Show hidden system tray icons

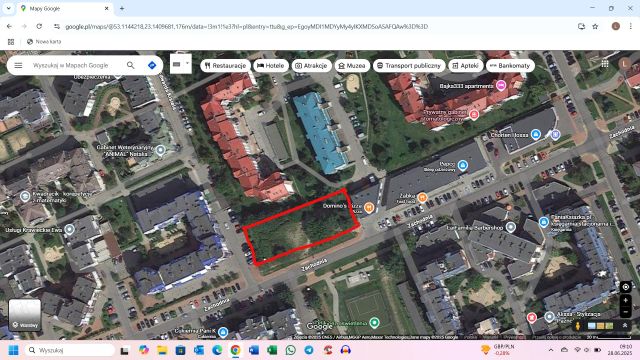551,350
